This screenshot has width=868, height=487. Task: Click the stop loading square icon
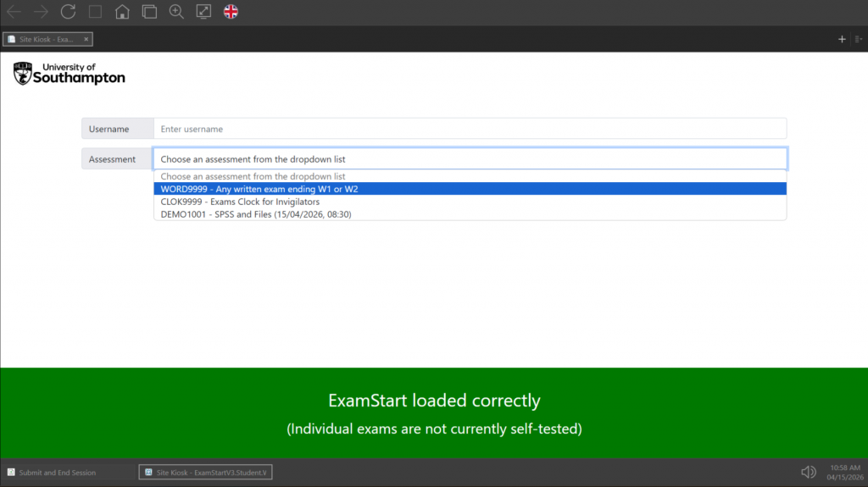(95, 12)
